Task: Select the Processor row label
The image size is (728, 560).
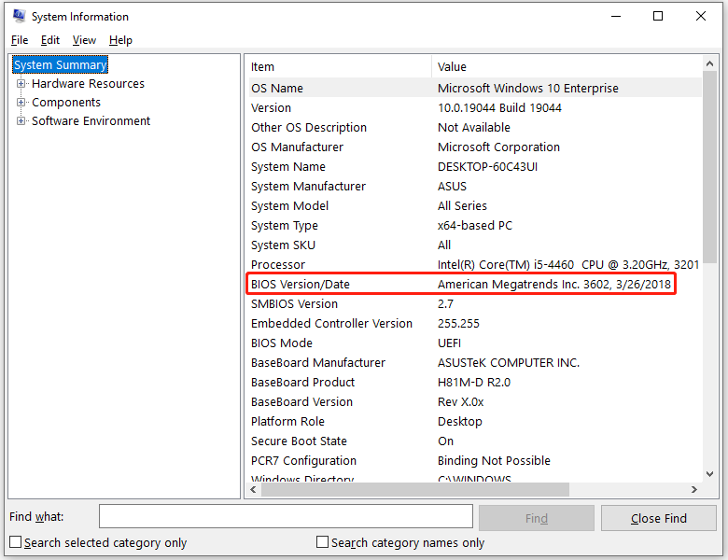Action: tap(278, 265)
